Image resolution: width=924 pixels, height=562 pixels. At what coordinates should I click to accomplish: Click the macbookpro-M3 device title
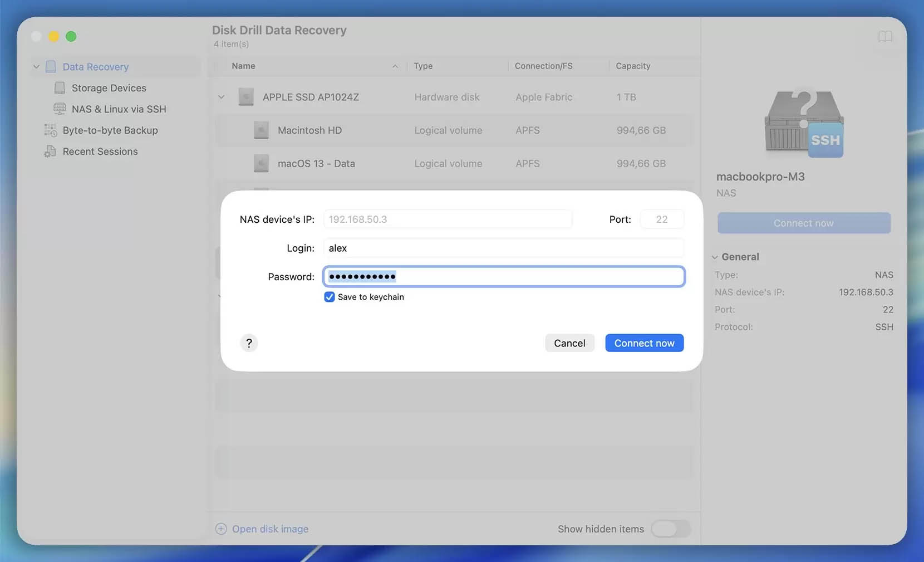[760, 177]
